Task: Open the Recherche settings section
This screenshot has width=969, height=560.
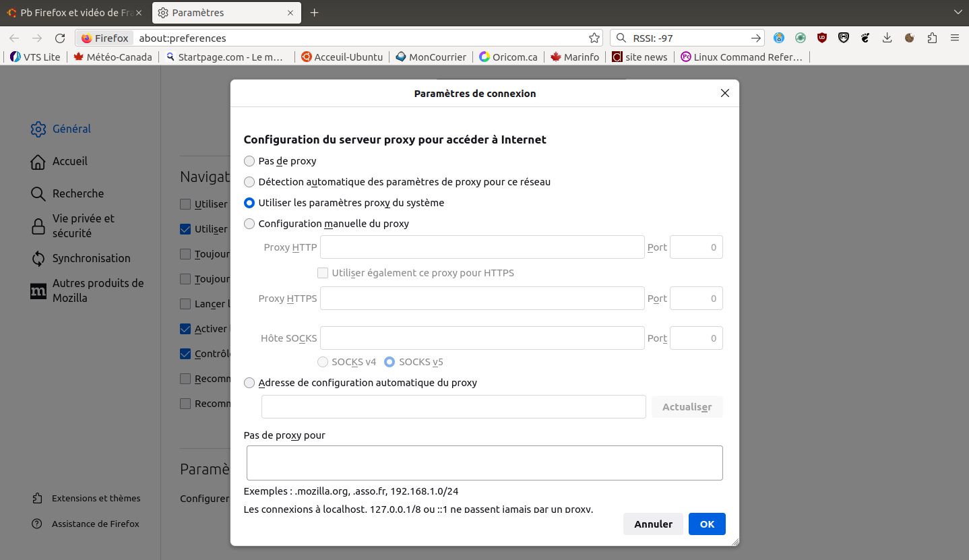Action: click(x=67, y=193)
